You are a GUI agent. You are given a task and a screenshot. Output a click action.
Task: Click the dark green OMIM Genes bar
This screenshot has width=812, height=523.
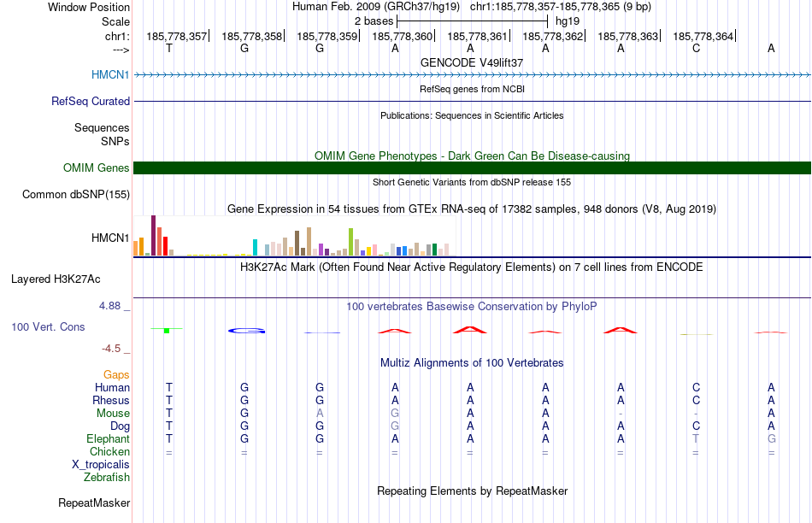(x=472, y=167)
